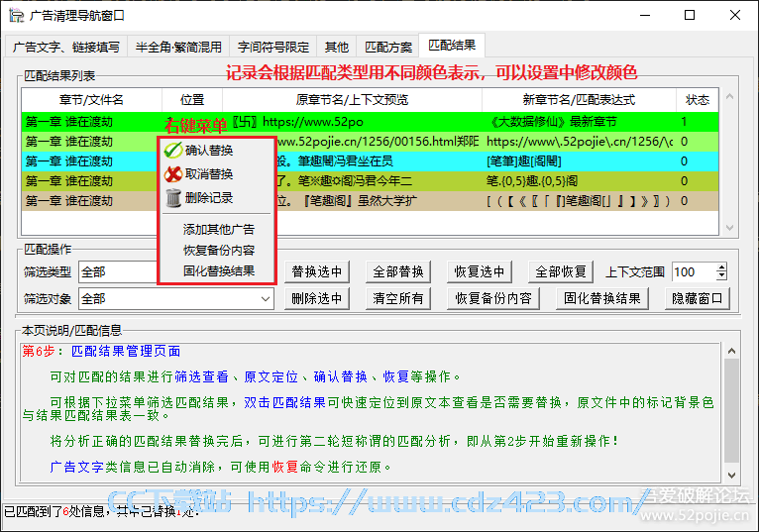Open the 字间符号限定 tab
This screenshot has width=759, height=532.
(x=273, y=47)
